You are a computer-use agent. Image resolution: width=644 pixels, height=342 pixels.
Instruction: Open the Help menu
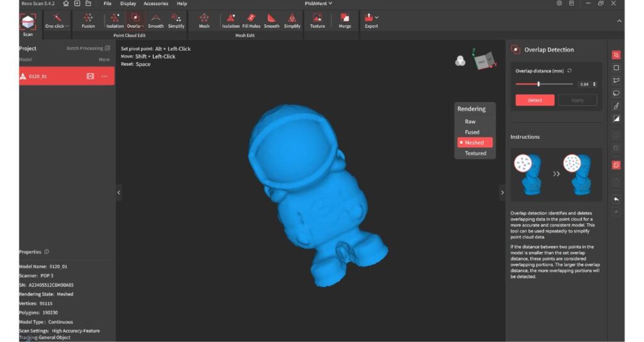tap(182, 3)
